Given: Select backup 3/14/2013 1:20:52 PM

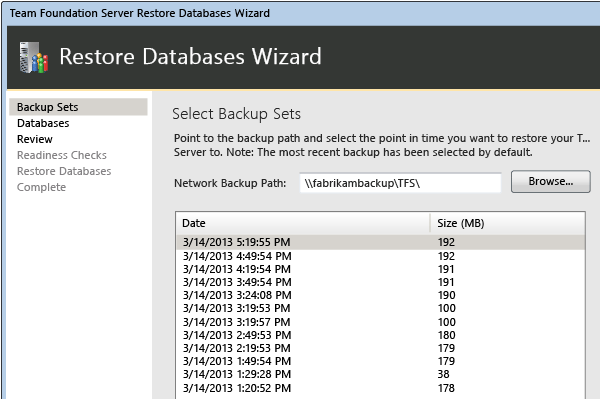Looking at the screenshot, I should coord(380,388).
